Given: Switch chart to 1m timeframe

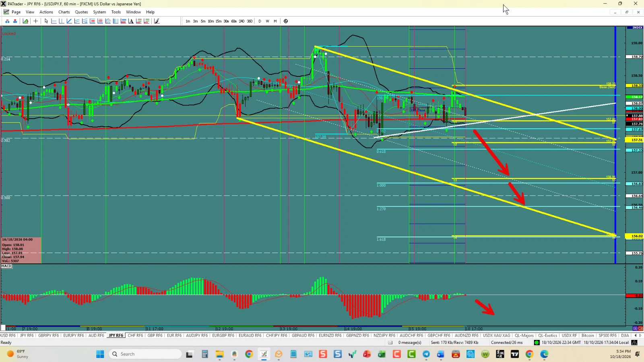Looking at the screenshot, I should [188, 21].
